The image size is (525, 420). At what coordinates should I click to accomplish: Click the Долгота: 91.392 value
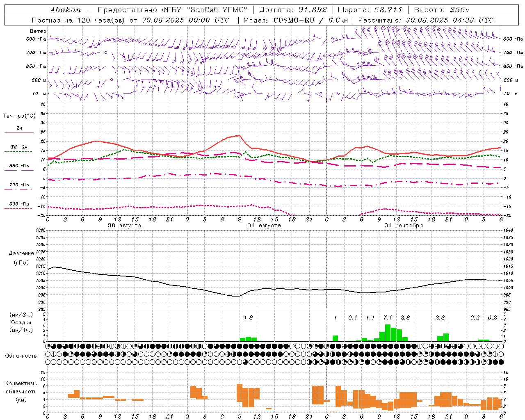click(293, 10)
